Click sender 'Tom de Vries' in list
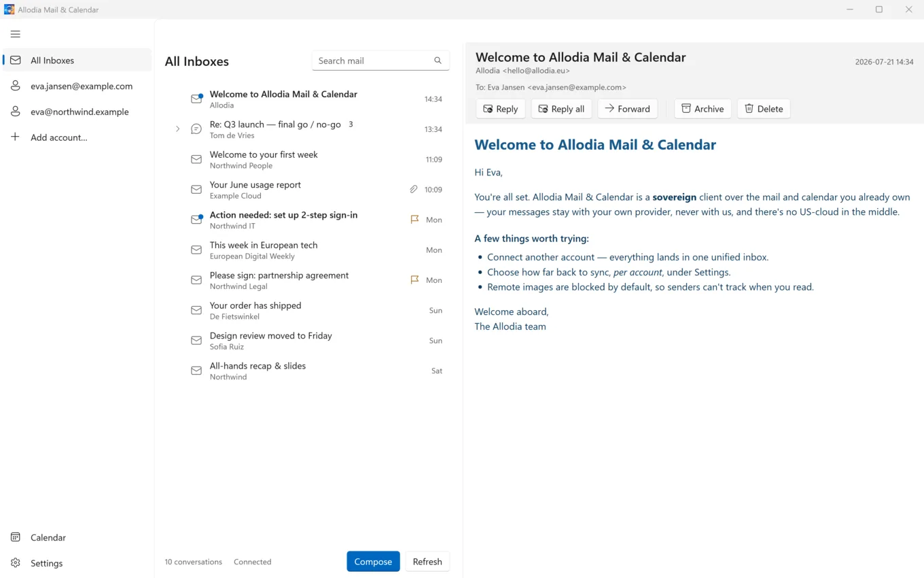This screenshot has height=578, width=924. tap(232, 135)
